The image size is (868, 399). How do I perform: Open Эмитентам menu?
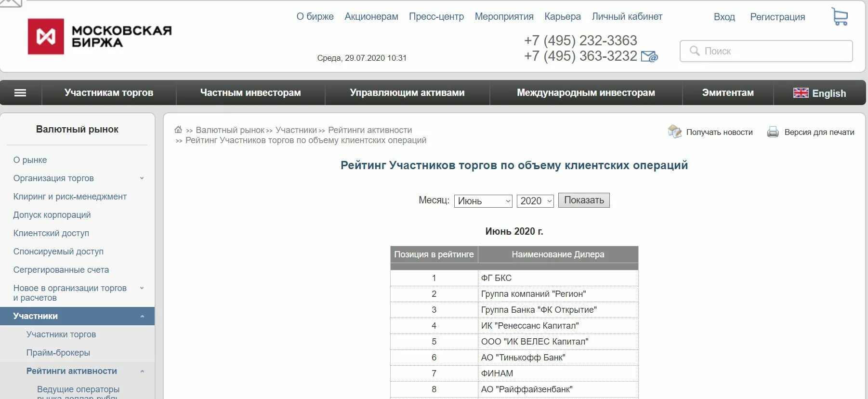pos(728,93)
